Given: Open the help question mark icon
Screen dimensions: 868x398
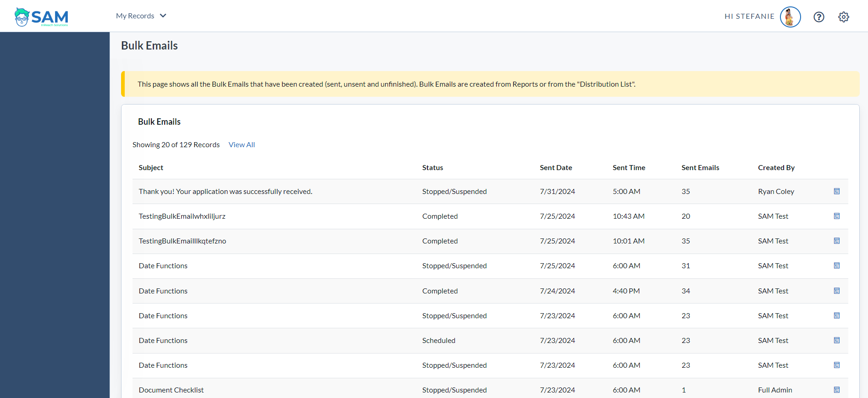Looking at the screenshot, I should pos(818,17).
